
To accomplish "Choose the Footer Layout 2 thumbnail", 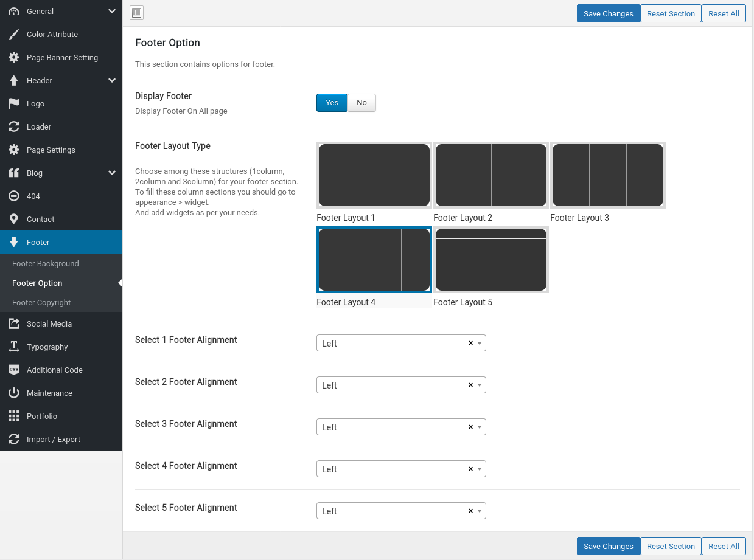I will click(x=491, y=175).
